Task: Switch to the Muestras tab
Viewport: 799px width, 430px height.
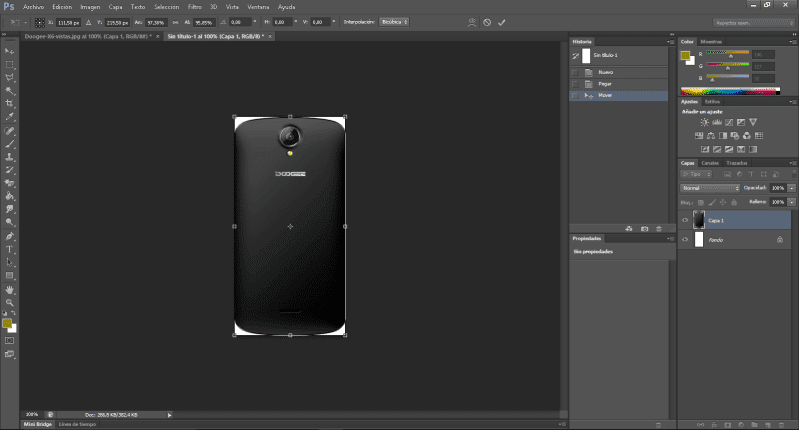Action: pos(711,42)
